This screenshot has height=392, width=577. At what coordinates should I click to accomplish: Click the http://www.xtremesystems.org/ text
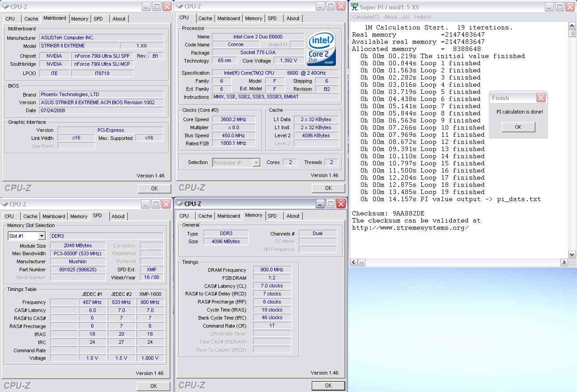point(410,228)
